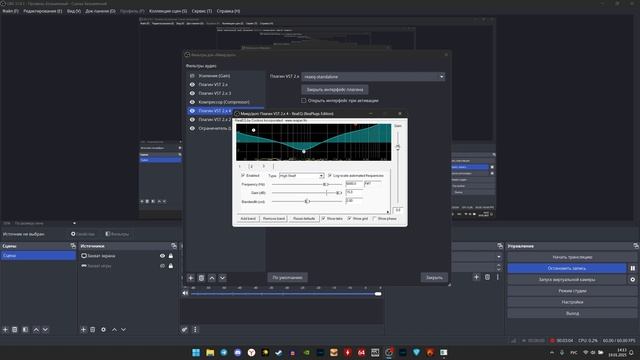Image resolution: width=640 pixels, height=360 pixels.
Task: Toggle visibility of Плагин VST 2.x 3 filter
Action: pos(192,93)
